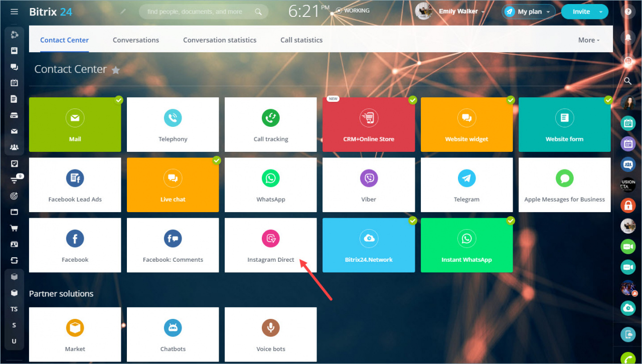Open the CRM+Online Store cart icon
This screenshot has height=364, width=642.
click(x=369, y=118)
